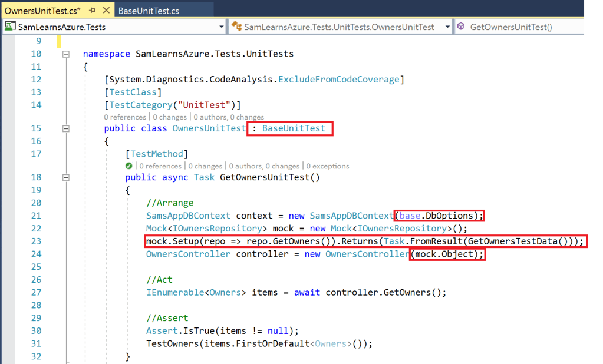Open "0 authors, 0 changes" above GetOwnersUnitTest method
Image resolution: width=603 pixels, height=364 pixels.
click(x=264, y=166)
